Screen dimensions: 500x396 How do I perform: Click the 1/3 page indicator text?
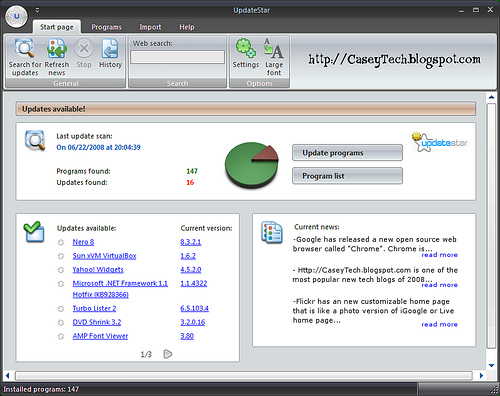click(x=146, y=354)
